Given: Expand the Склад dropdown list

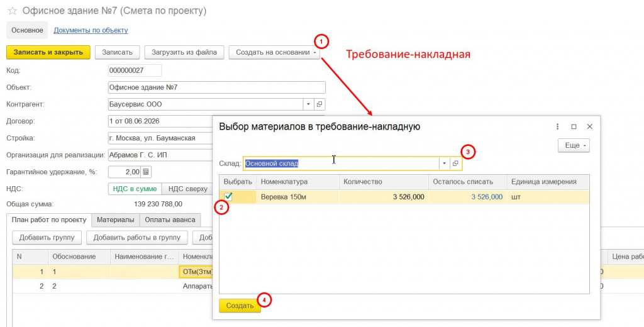Looking at the screenshot, I should tap(444, 163).
